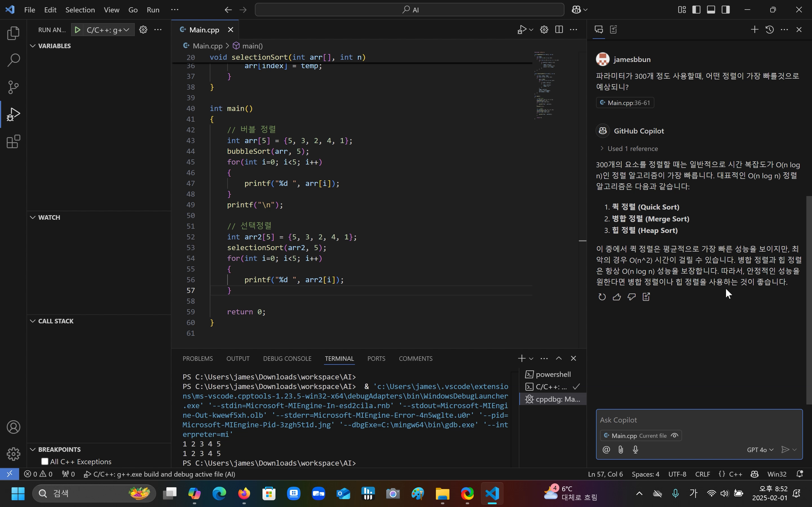Open the launch.json gear next to the debug config
This screenshot has height=507, width=812.
tap(143, 30)
